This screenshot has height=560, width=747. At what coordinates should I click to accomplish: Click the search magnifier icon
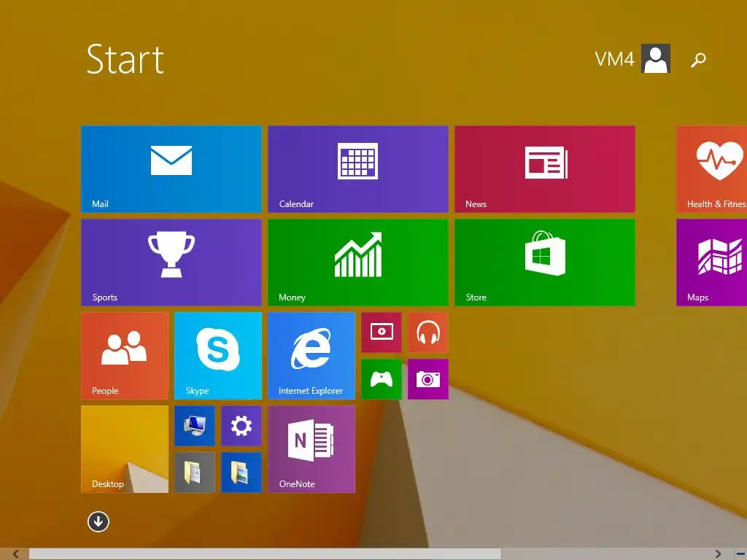click(x=698, y=60)
